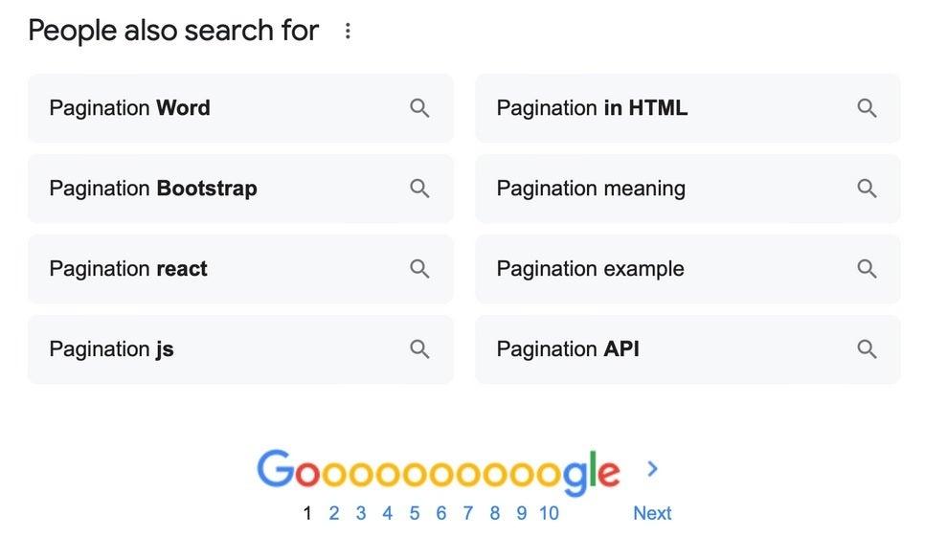Screen dimensions: 925x560
Task: Click search icon beside Pagination Word
Action: 419,108
